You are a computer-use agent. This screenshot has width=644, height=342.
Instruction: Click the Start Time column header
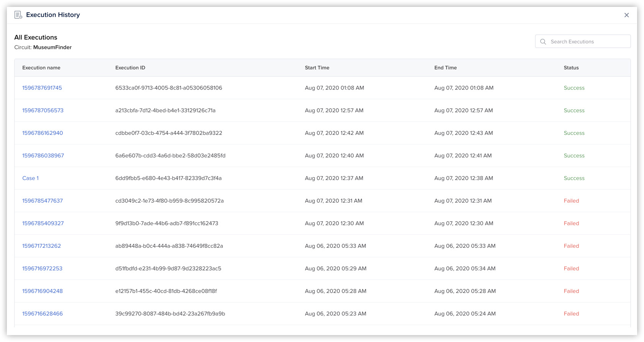317,68
